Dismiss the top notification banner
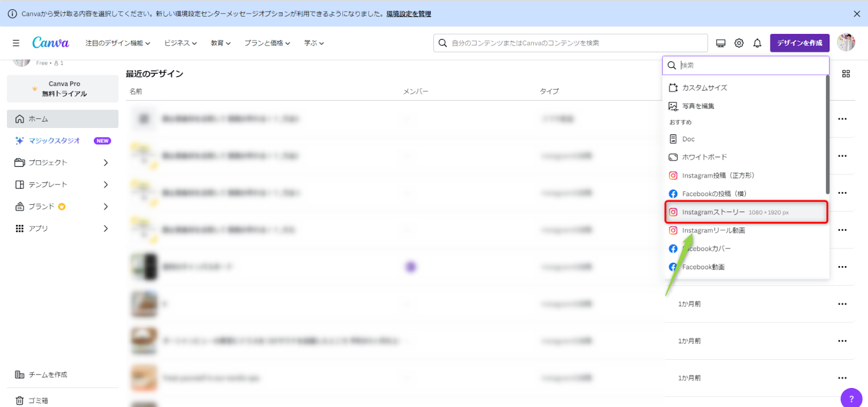Screen dimensions: 868x407 857,14
